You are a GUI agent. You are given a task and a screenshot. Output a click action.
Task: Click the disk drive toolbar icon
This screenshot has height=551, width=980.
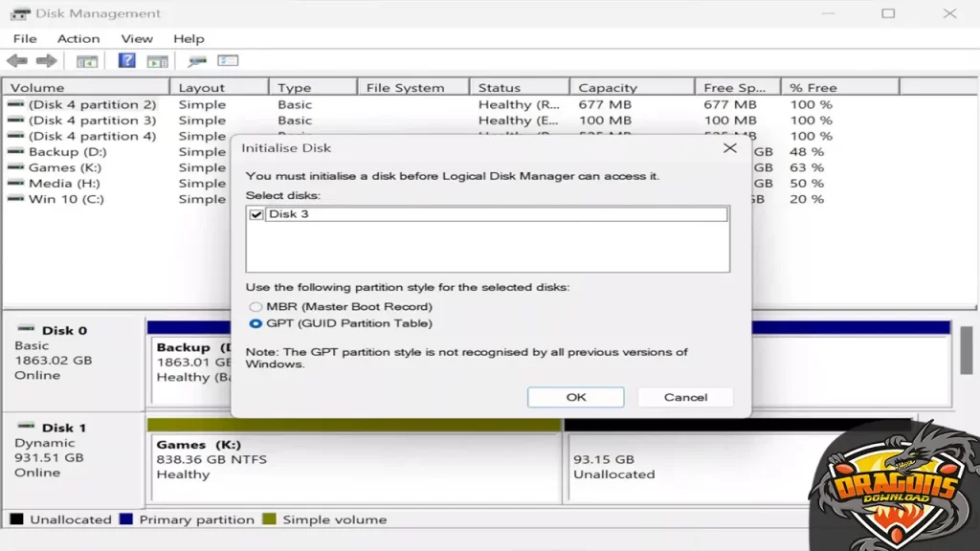pyautogui.click(x=197, y=61)
